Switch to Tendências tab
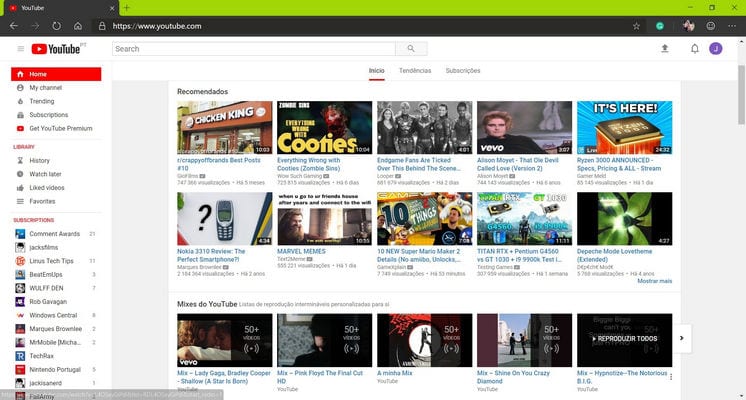This screenshot has width=746, height=400. (415, 71)
